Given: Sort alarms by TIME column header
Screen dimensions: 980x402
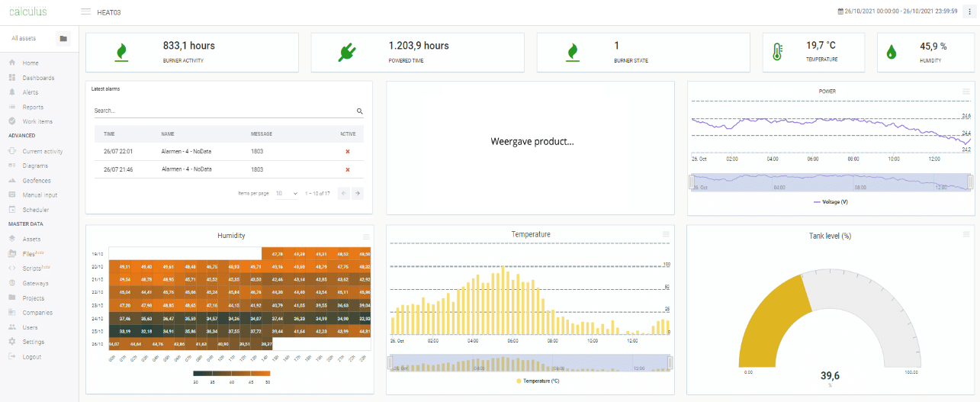Looking at the screenshot, I should pos(109,134).
